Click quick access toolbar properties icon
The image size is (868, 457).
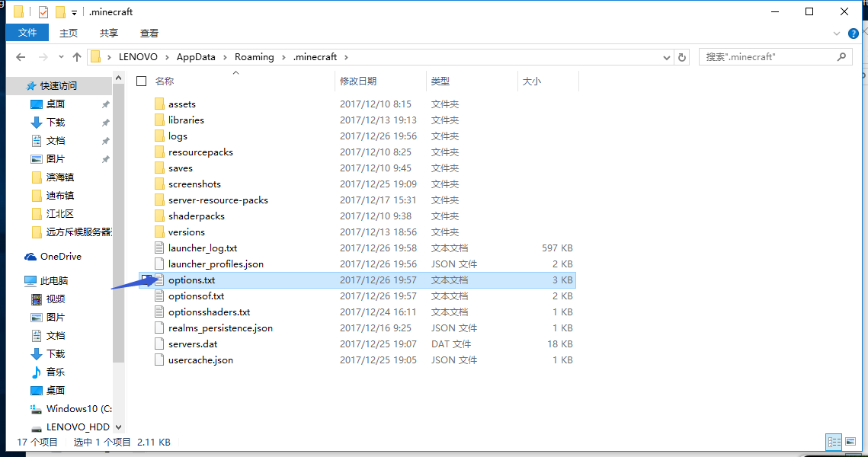click(43, 11)
